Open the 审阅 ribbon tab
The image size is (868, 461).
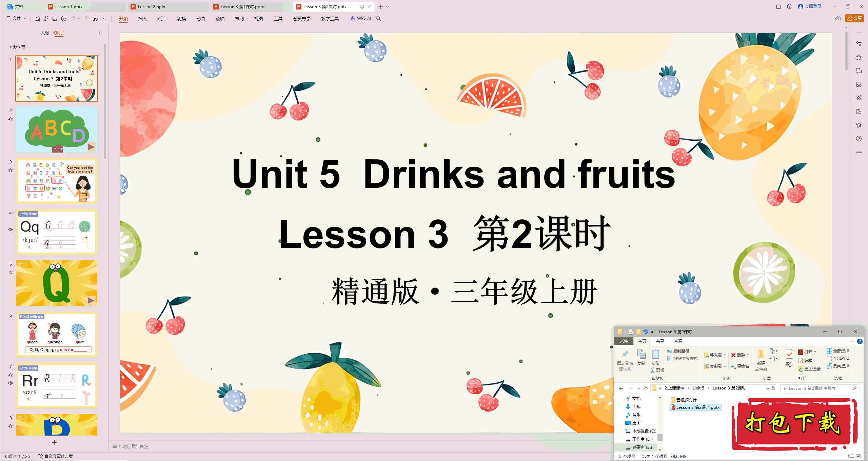[x=239, y=19]
